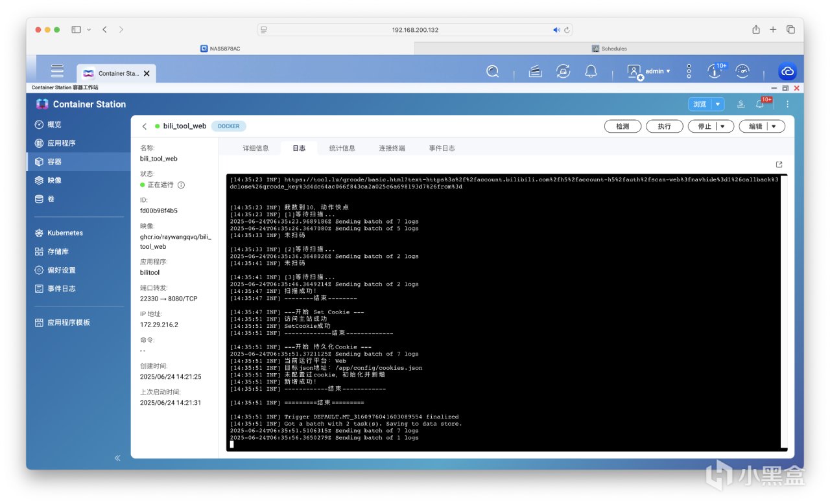
Task: Go back from bili_tool_web container page
Action: pos(145,126)
